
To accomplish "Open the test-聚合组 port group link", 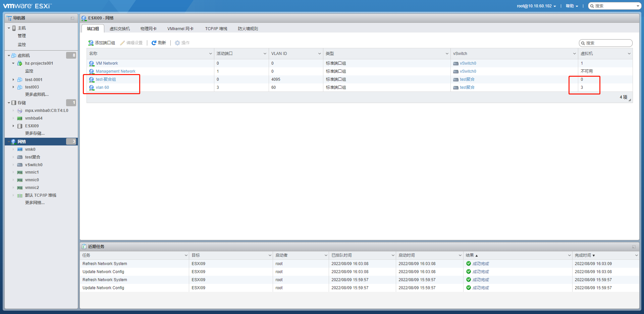I will (x=106, y=79).
